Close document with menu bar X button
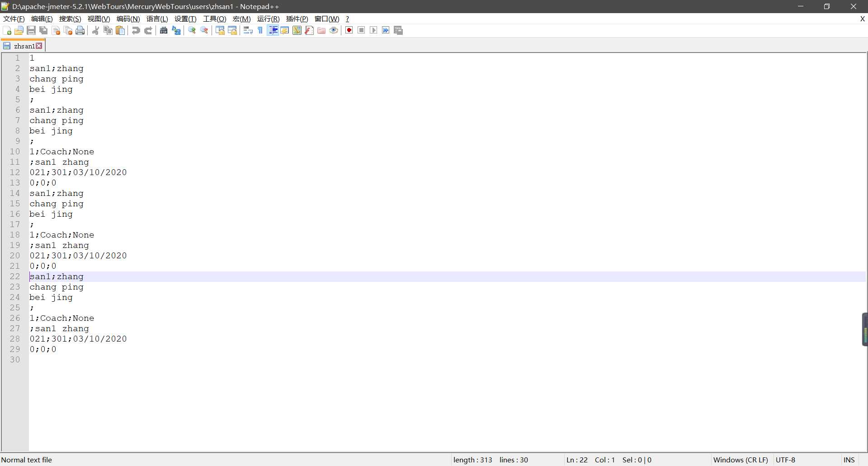 (x=862, y=19)
